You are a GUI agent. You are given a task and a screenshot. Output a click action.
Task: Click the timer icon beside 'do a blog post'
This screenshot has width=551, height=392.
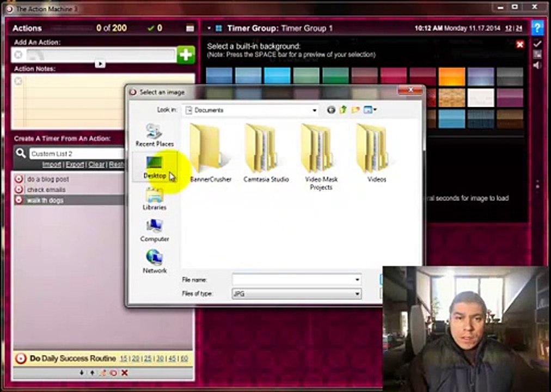[19, 179]
